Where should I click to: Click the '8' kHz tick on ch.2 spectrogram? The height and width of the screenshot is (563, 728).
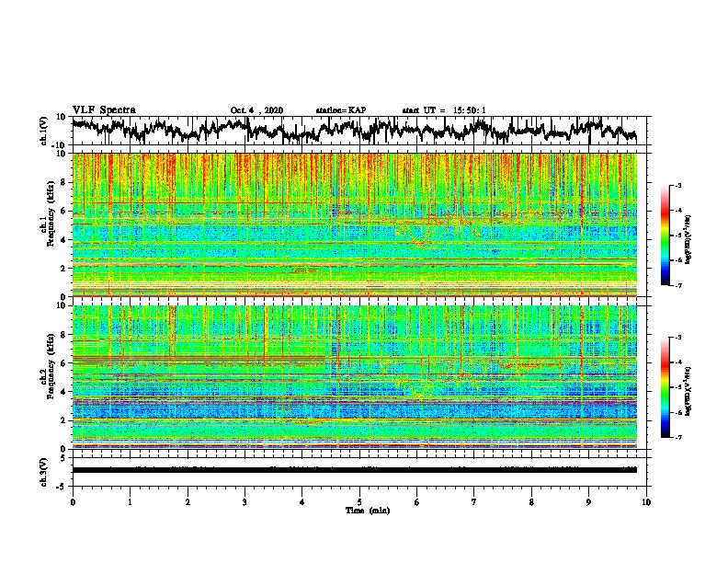pyautogui.click(x=64, y=334)
